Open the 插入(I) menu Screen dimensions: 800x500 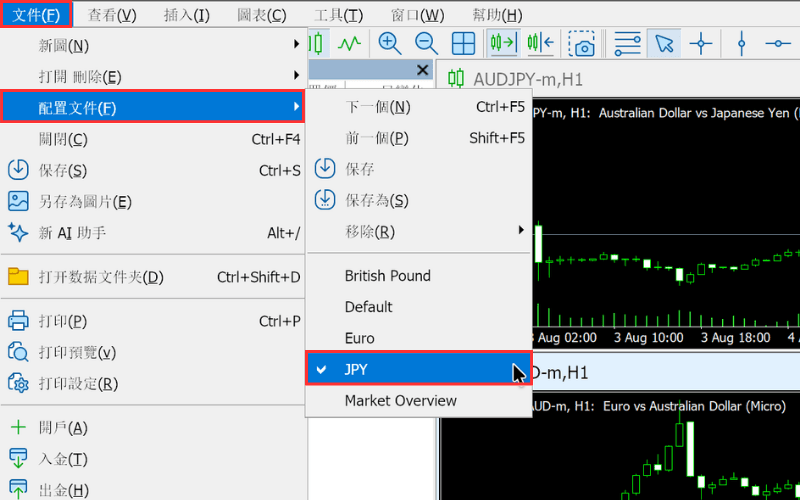[186, 15]
